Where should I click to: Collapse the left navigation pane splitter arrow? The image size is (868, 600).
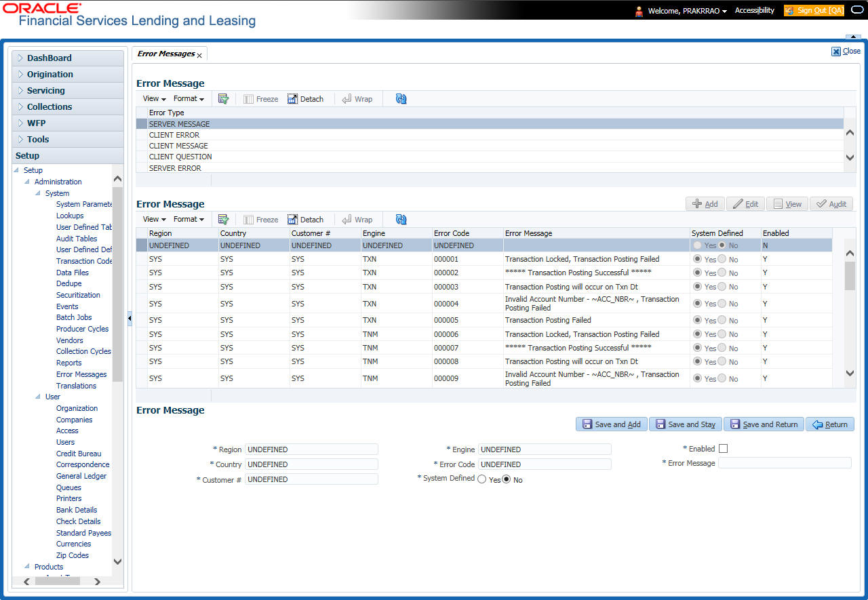coord(130,318)
